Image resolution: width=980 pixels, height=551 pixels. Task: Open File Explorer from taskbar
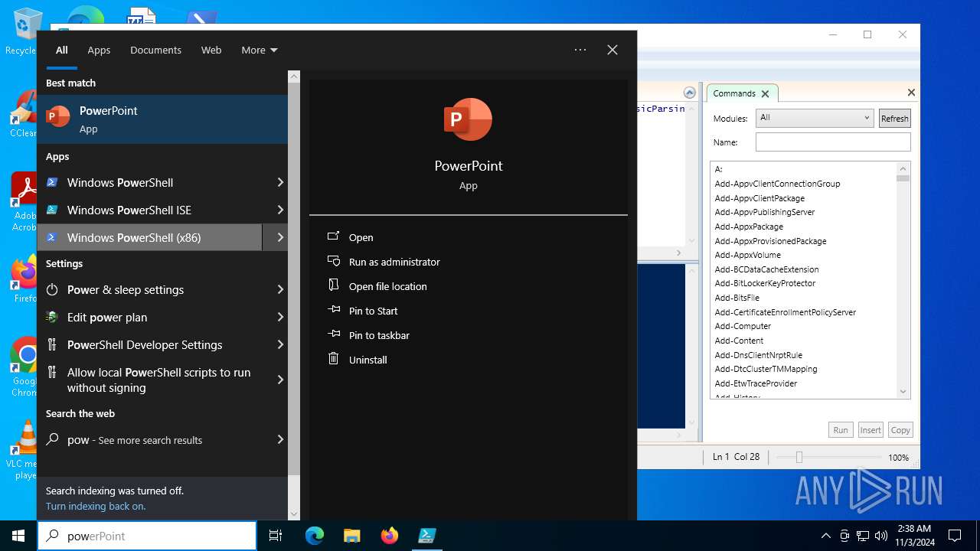tap(351, 536)
